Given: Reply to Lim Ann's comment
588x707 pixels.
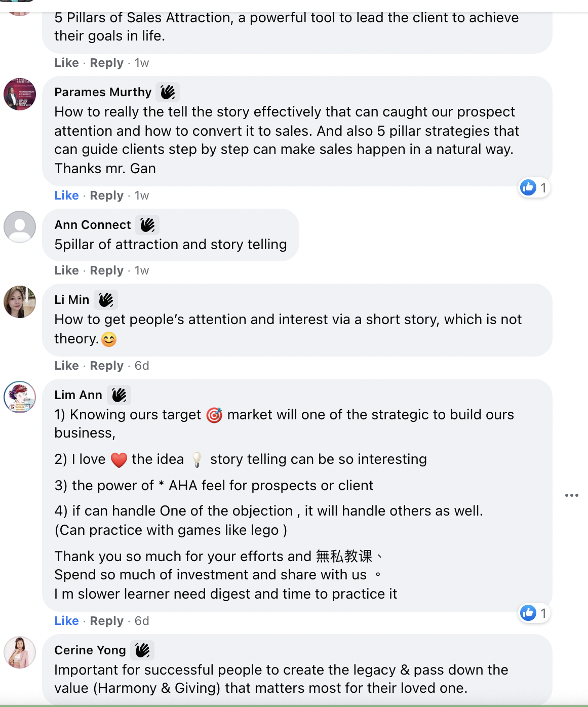Looking at the screenshot, I should (106, 621).
